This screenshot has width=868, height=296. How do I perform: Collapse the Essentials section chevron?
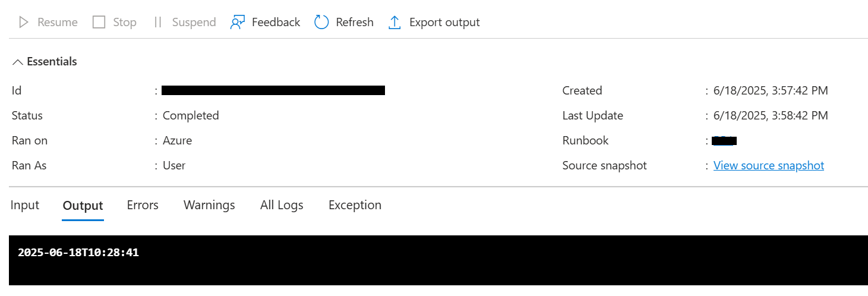[x=18, y=62]
